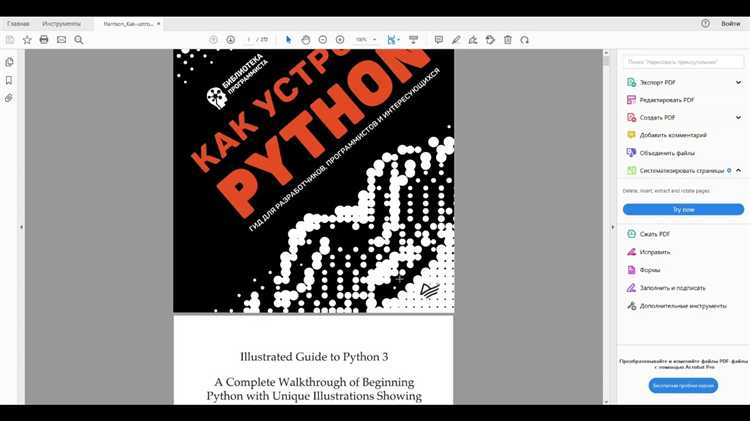Expand the left navigation pane arrow

pyautogui.click(x=21, y=227)
